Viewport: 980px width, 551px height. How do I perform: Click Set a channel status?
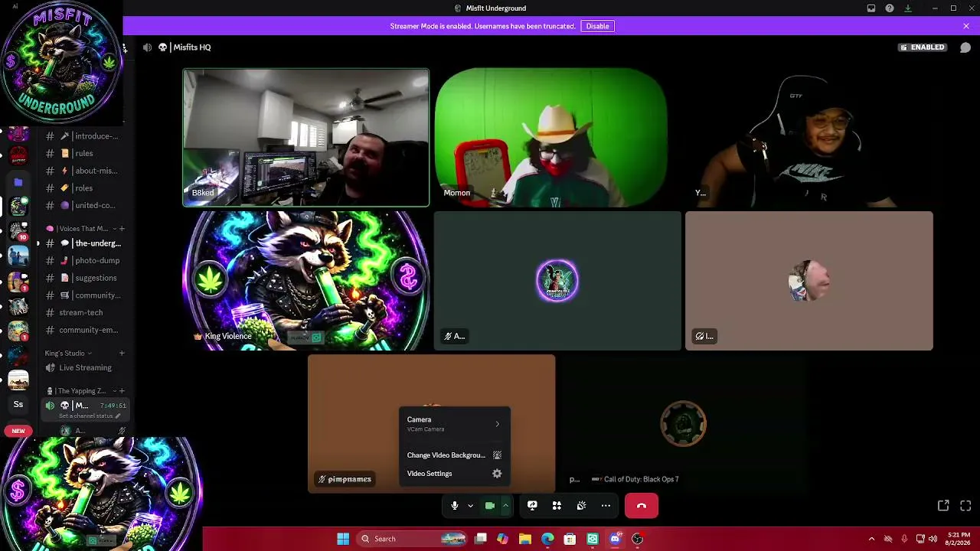point(90,416)
